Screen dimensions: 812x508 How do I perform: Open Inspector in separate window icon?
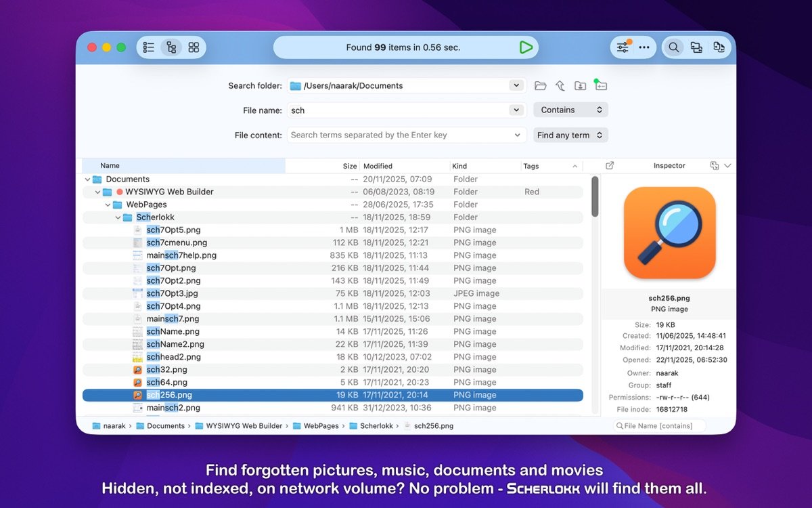610,166
